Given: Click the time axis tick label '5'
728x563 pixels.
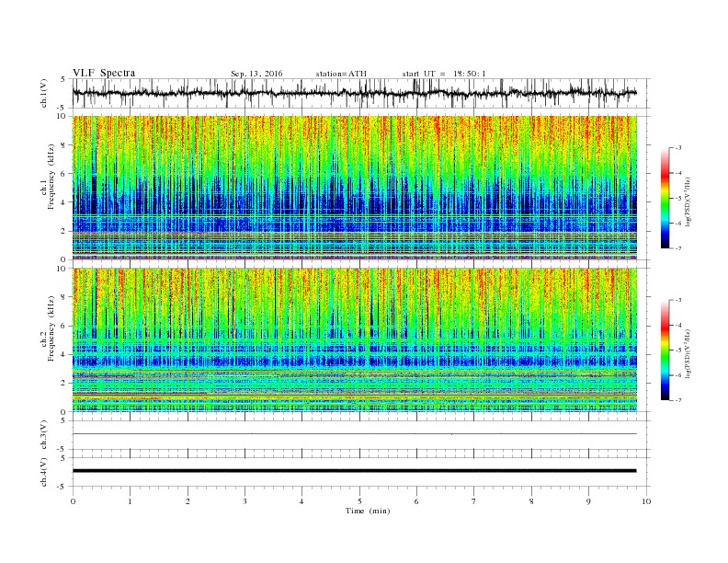Looking at the screenshot, I should [x=359, y=501].
